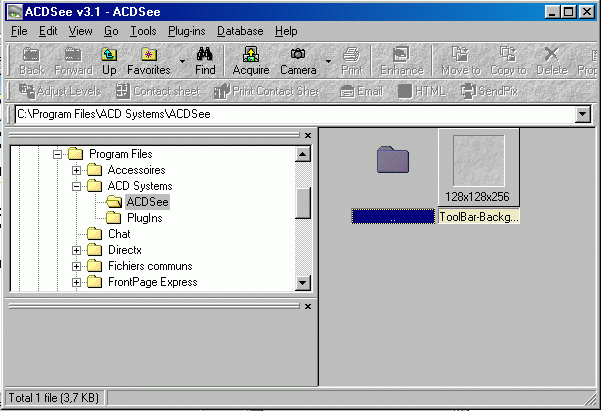This screenshot has width=601, height=411.
Task: Collapse the ACD Systems folder node
Action: coord(76,186)
